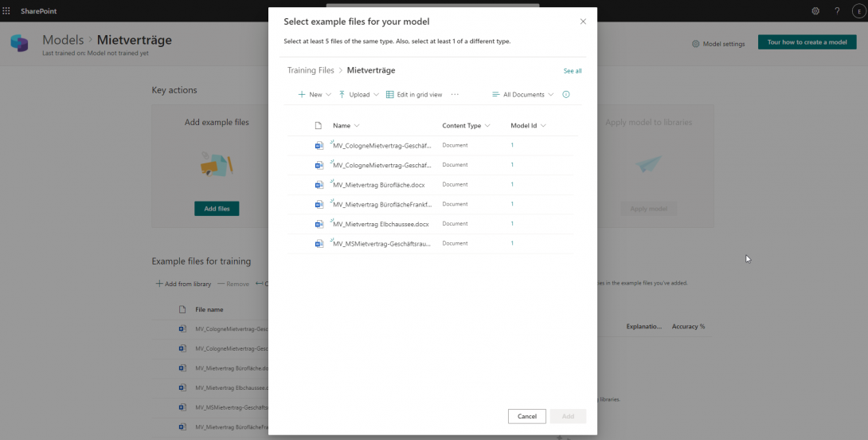
Task: Click the disabled Add button in dialog
Action: [x=568, y=416]
